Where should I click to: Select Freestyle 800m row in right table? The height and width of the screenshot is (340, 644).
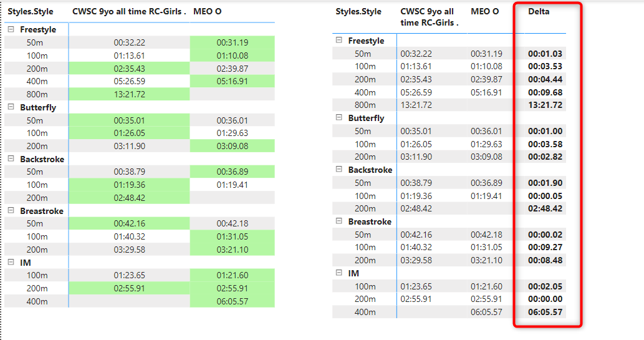(449, 105)
